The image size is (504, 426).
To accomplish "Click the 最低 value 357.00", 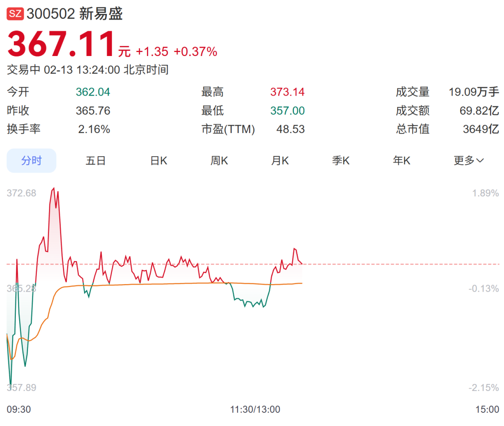I will 287,111.
